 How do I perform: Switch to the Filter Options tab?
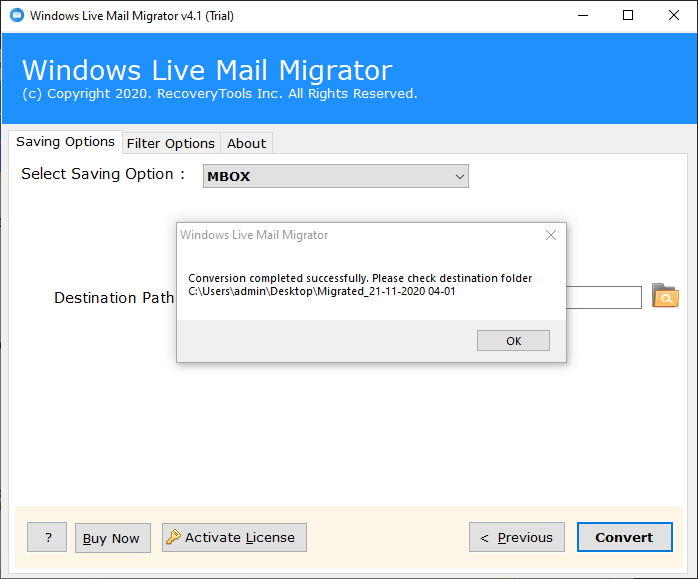click(171, 143)
